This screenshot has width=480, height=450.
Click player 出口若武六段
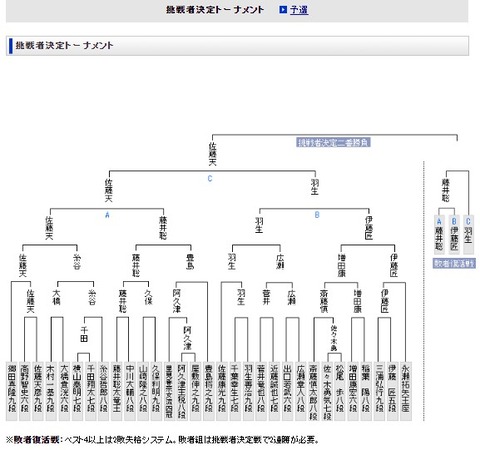coord(287,391)
